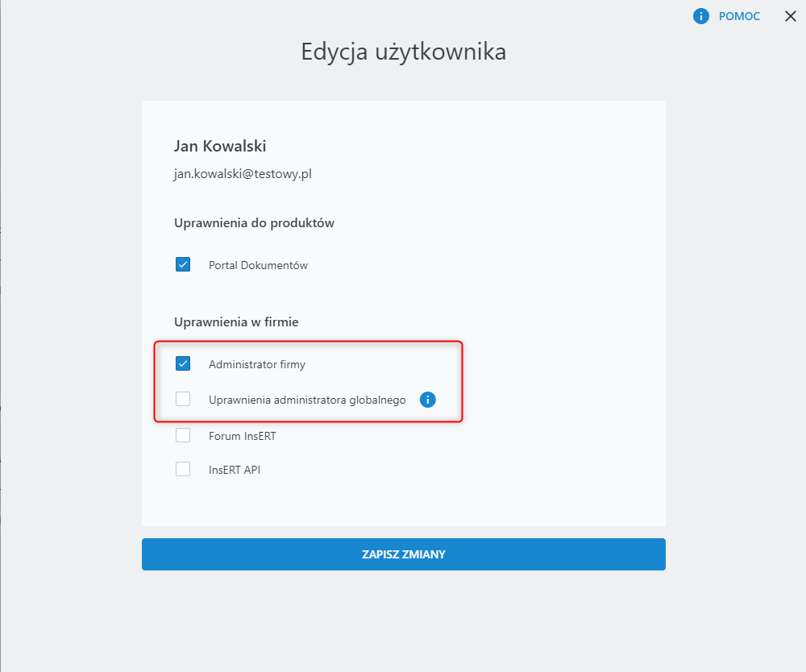
Task: Click the Jan Kowalski user name
Action: (220, 146)
